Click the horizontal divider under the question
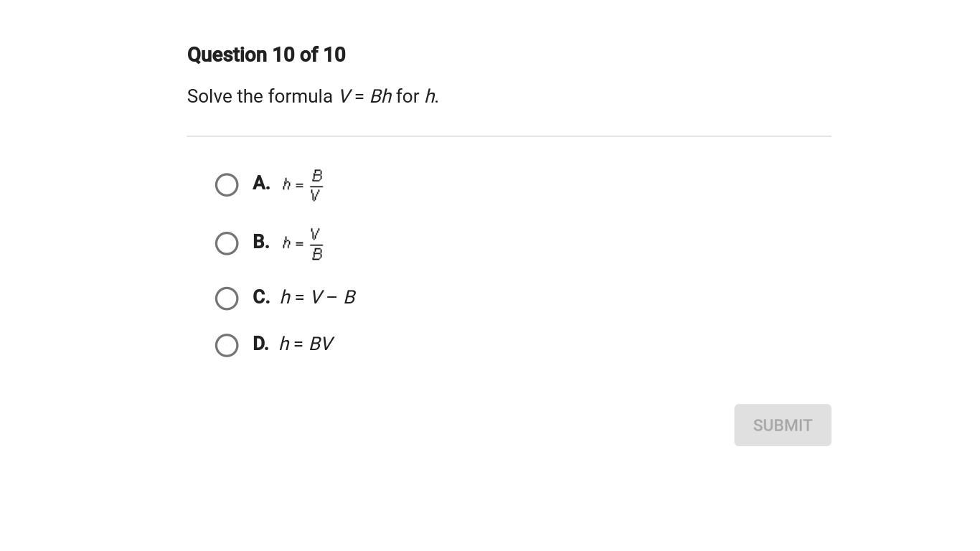The height and width of the screenshot is (551, 980). tap(509, 136)
